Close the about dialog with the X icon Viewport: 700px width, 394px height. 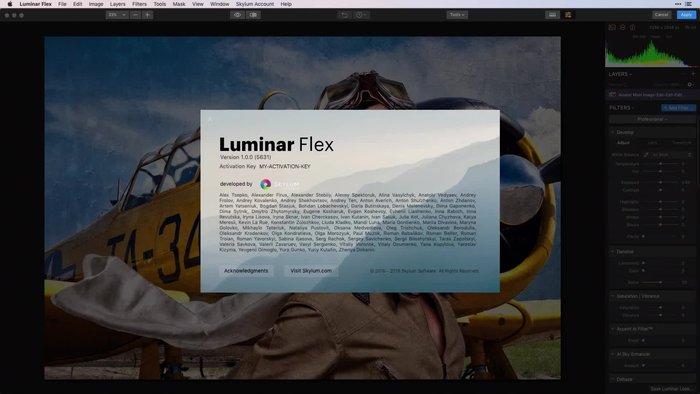[x=210, y=119]
